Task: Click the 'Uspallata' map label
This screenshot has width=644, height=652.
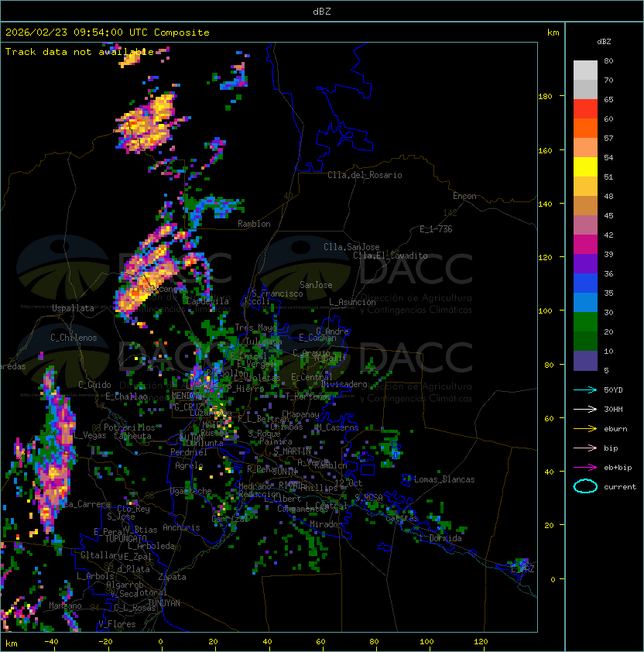Action: (73, 308)
